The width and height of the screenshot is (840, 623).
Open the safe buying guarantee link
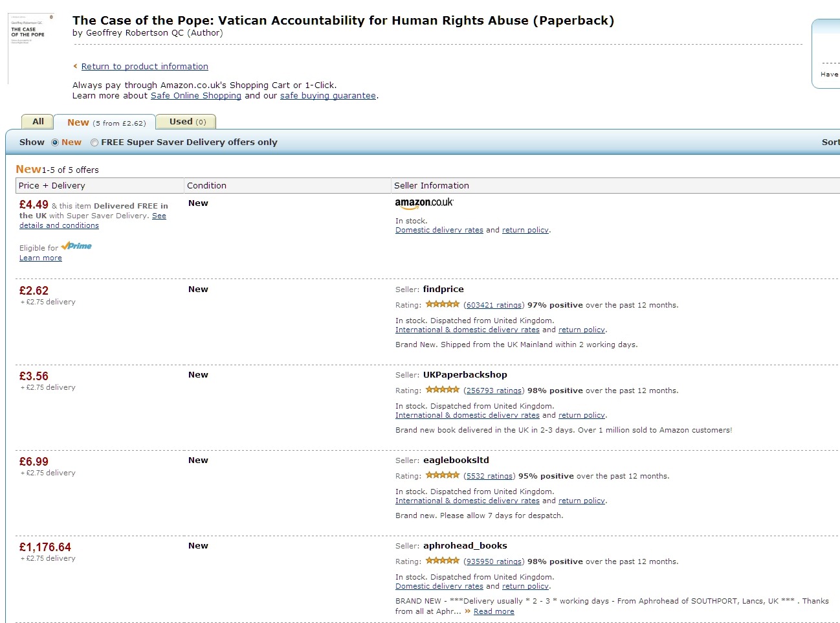[x=327, y=95]
